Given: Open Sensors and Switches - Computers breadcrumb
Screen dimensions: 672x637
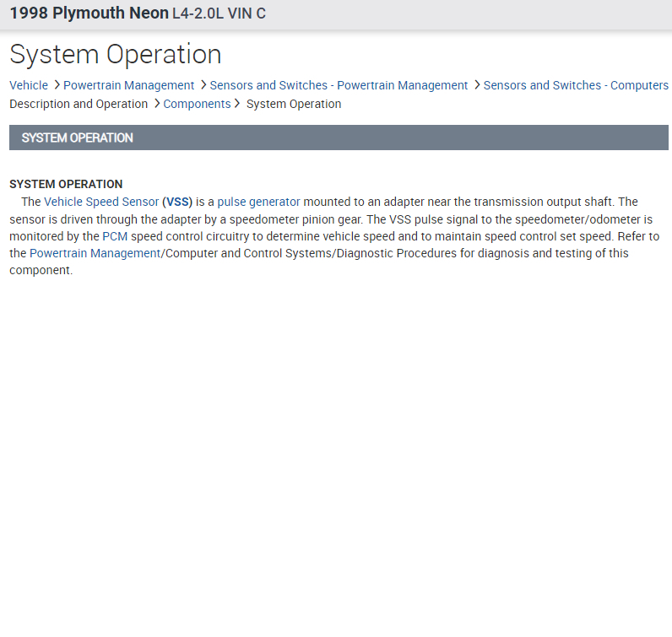Looking at the screenshot, I should 576,85.
